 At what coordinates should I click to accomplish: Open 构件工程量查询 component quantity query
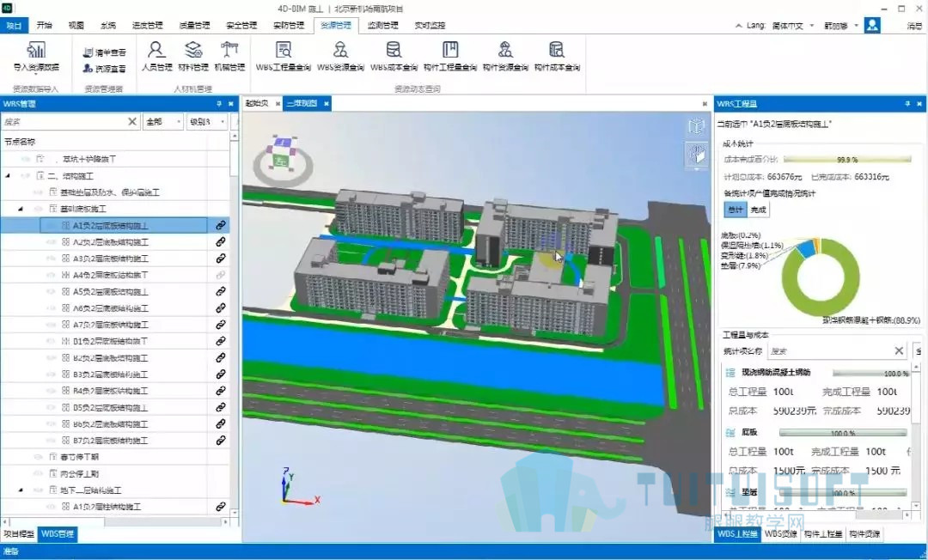point(450,57)
